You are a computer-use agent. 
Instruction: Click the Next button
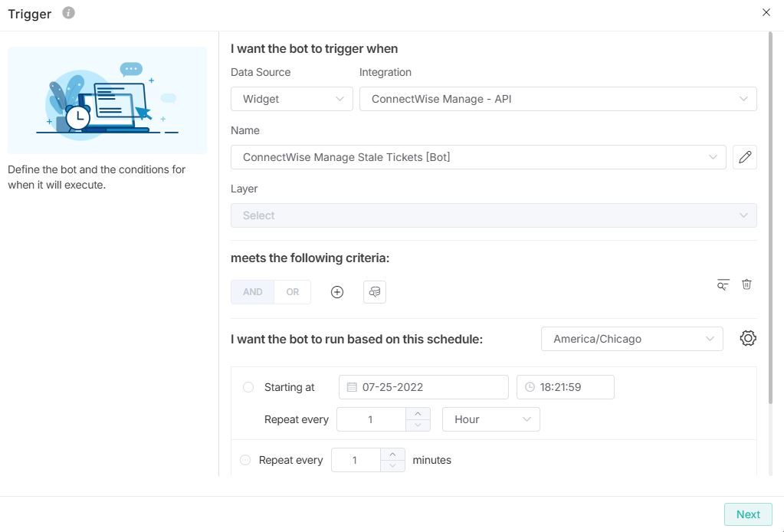[747, 514]
